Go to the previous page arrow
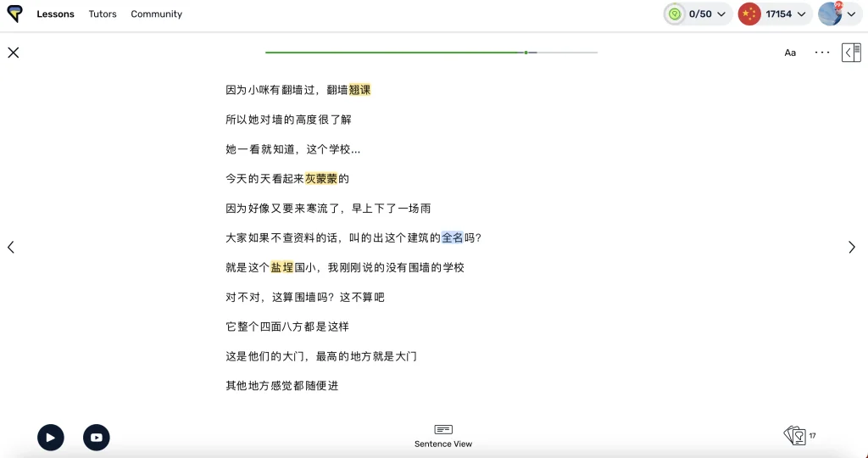Image resolution: width=868 pixels, height=458 pixels. pos(11,247)
